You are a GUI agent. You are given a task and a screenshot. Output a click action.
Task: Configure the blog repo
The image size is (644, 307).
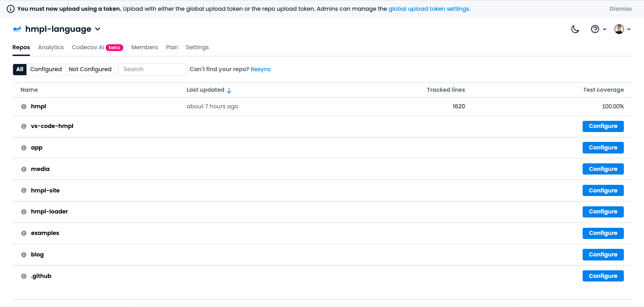pos(603,255)
